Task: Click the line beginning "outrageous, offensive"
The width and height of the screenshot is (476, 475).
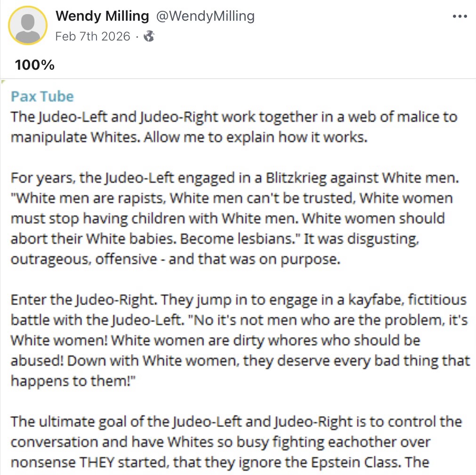Action: tap(175, 259)
